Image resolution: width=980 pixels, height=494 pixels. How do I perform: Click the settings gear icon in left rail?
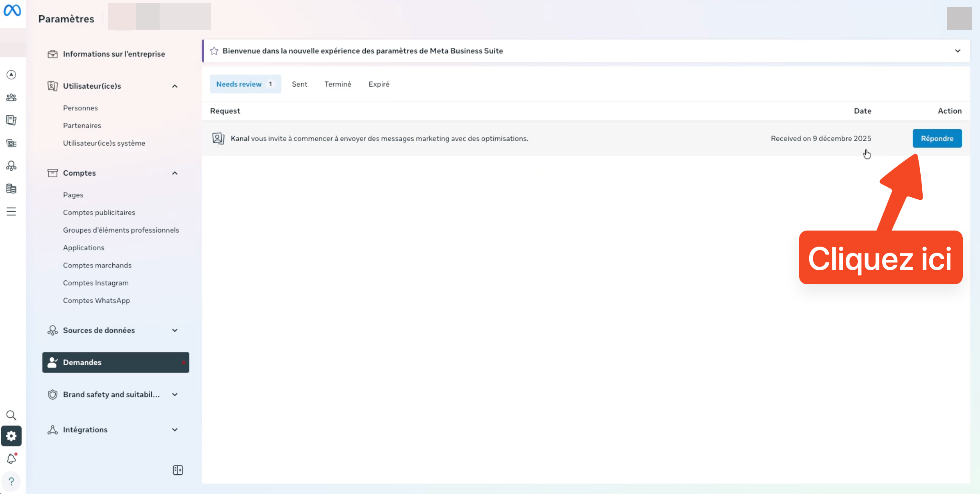point(11,436)
